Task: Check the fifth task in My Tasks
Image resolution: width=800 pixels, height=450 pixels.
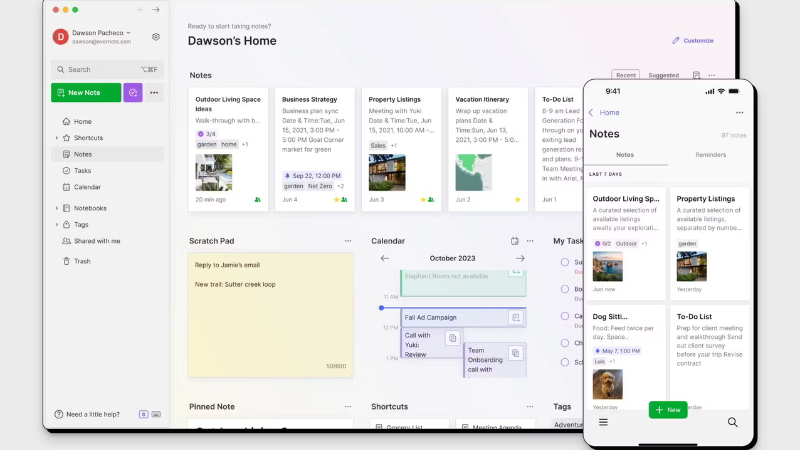Action: coord(565,362)
